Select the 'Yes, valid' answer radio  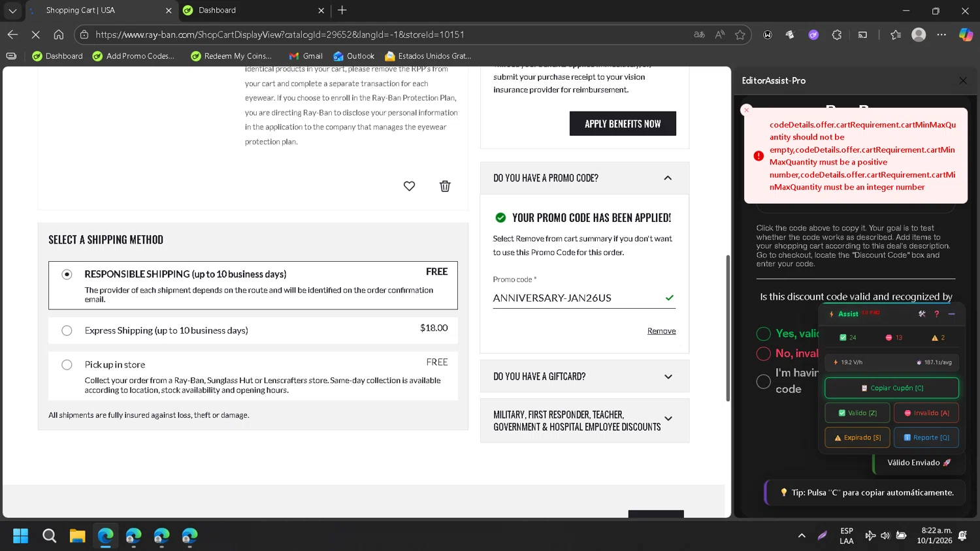click(x=763, y=334)
